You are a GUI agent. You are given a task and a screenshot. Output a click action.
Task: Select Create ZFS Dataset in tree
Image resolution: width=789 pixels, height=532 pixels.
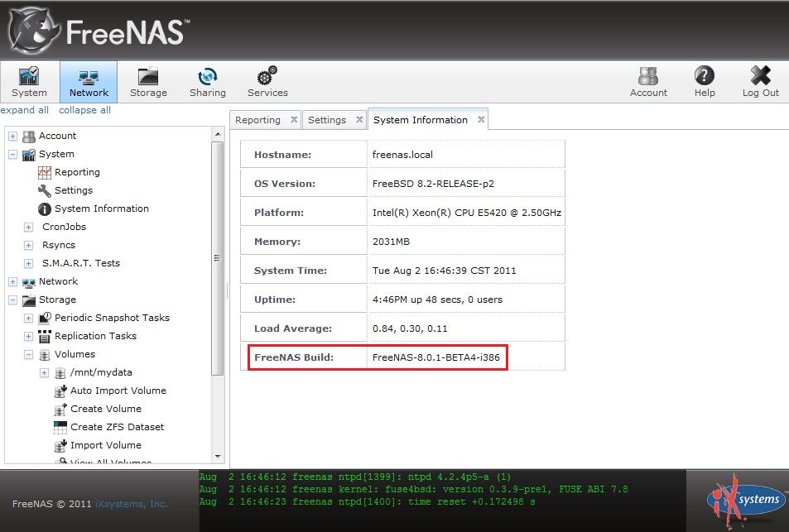coord(117,427)
